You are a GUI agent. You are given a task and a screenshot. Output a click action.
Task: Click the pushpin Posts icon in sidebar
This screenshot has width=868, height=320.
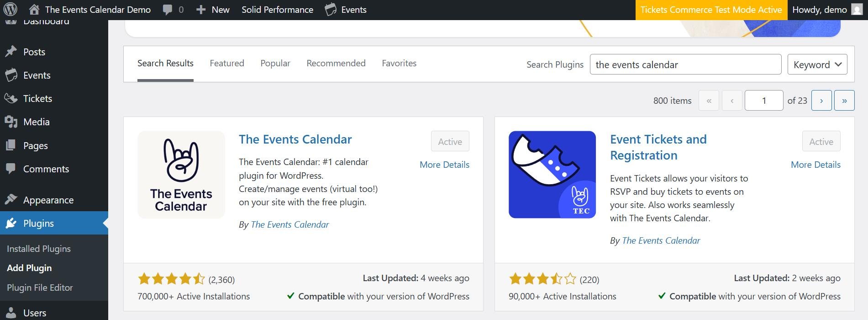[11, 52]
